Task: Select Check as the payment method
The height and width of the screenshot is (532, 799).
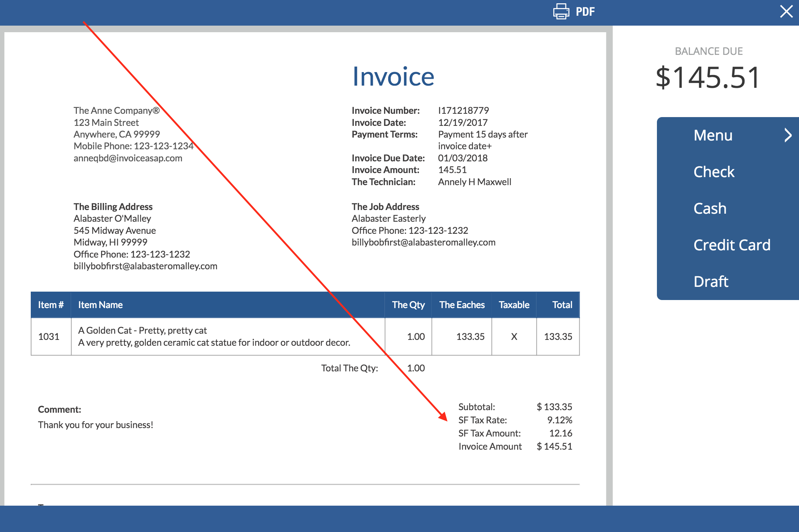Action: [x=714, y=172]
